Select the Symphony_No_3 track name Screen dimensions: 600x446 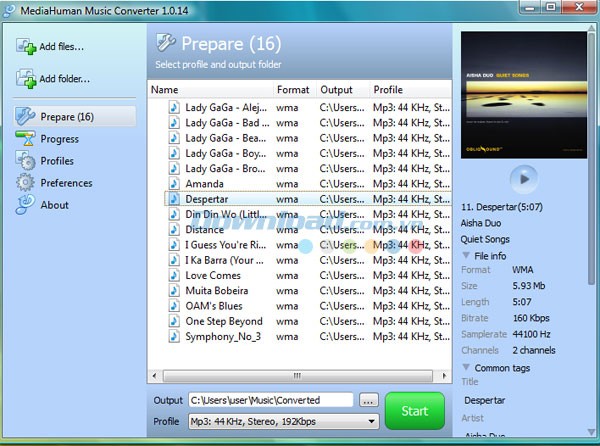pos(223,337)
